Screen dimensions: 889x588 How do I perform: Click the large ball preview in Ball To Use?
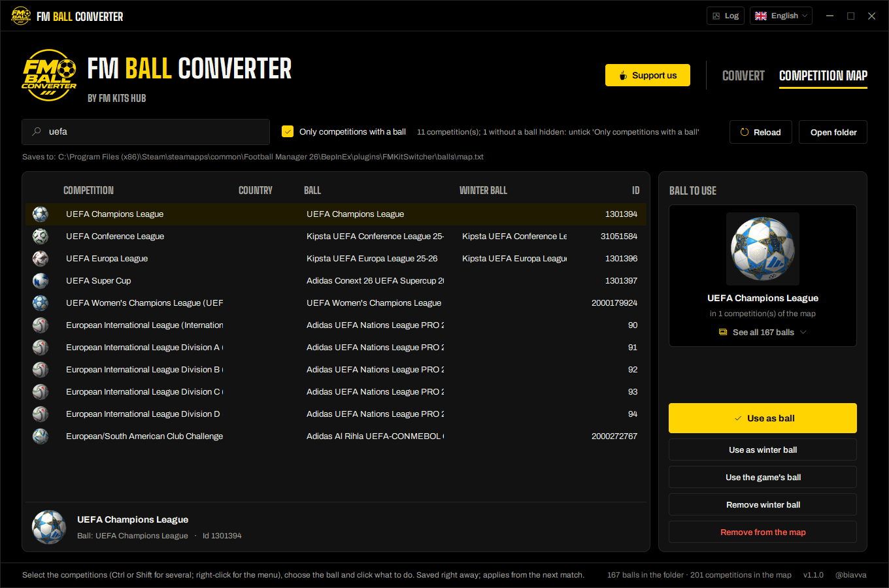coord(763,249)
